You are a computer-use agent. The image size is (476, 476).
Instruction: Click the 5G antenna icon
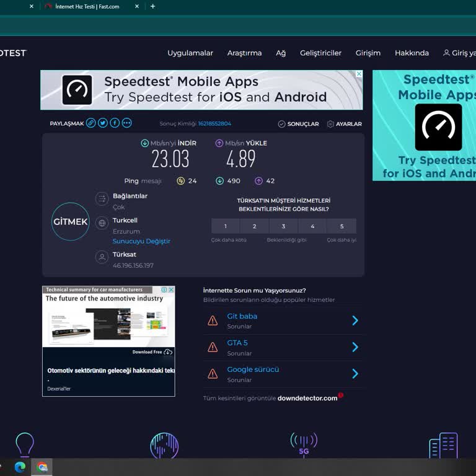[x=304, y=444]
